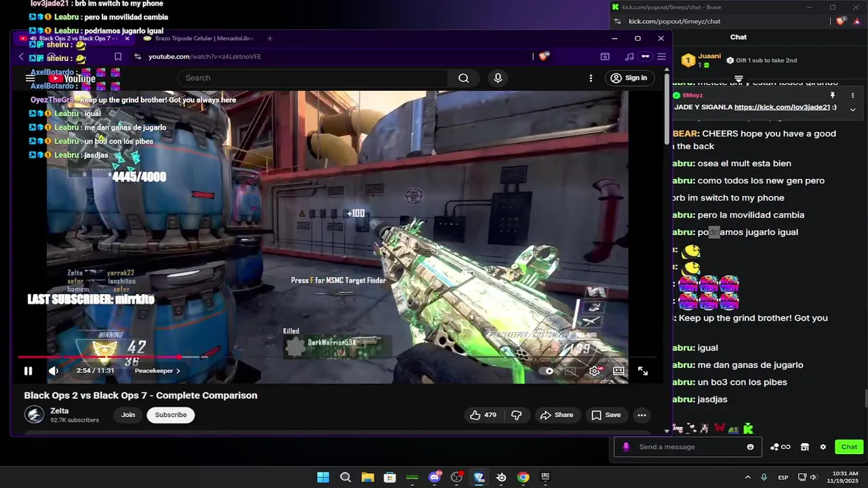The height and width of the screenshot is (488, 868).
Task: Click the YouTube search magnifier button
Action: (x=464, y=78)
